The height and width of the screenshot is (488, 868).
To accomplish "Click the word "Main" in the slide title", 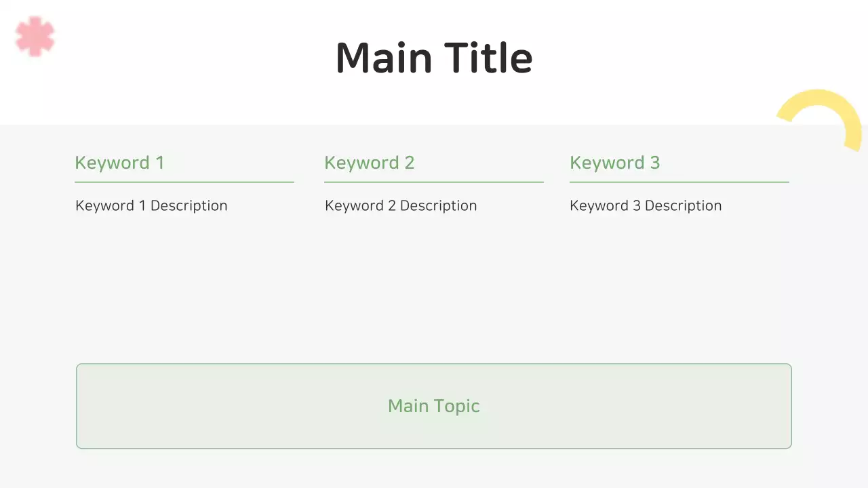I will 384,58.
